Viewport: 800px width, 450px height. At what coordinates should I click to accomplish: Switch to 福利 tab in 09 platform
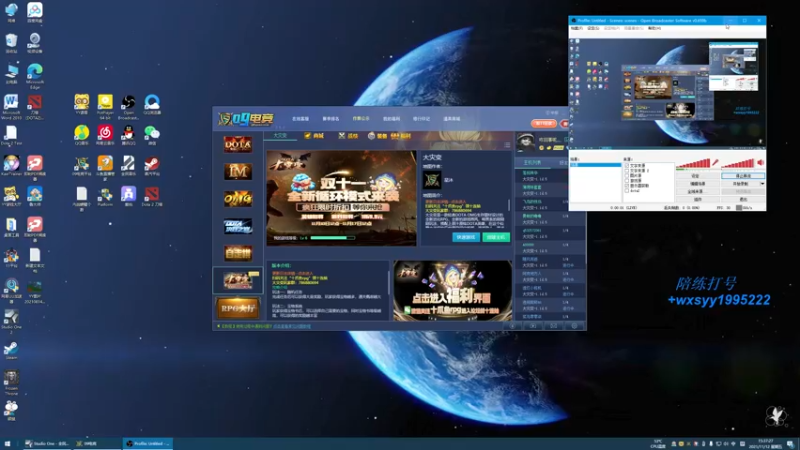[401, 136]
